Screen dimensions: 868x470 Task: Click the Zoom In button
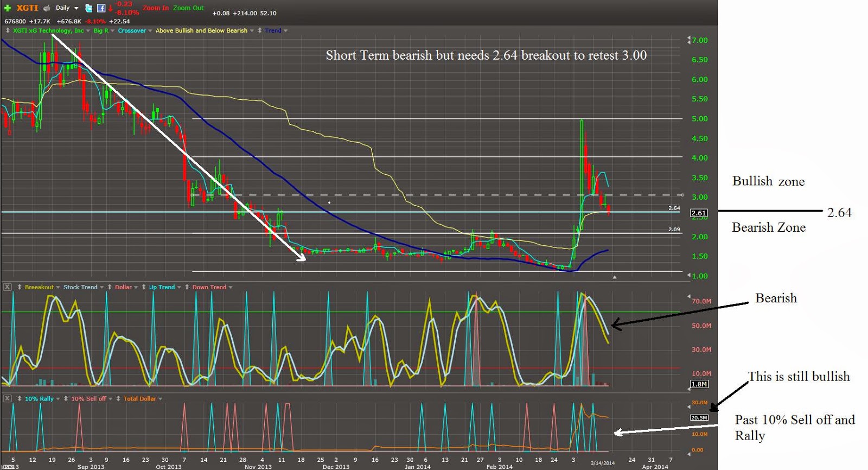(156, 8)
